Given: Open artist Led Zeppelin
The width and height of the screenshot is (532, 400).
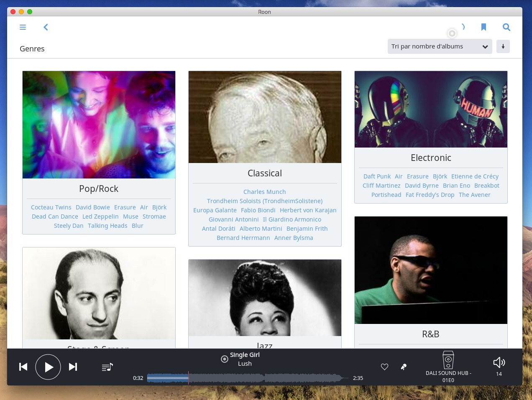Looking at the screenshot, I should pos(100,217).
